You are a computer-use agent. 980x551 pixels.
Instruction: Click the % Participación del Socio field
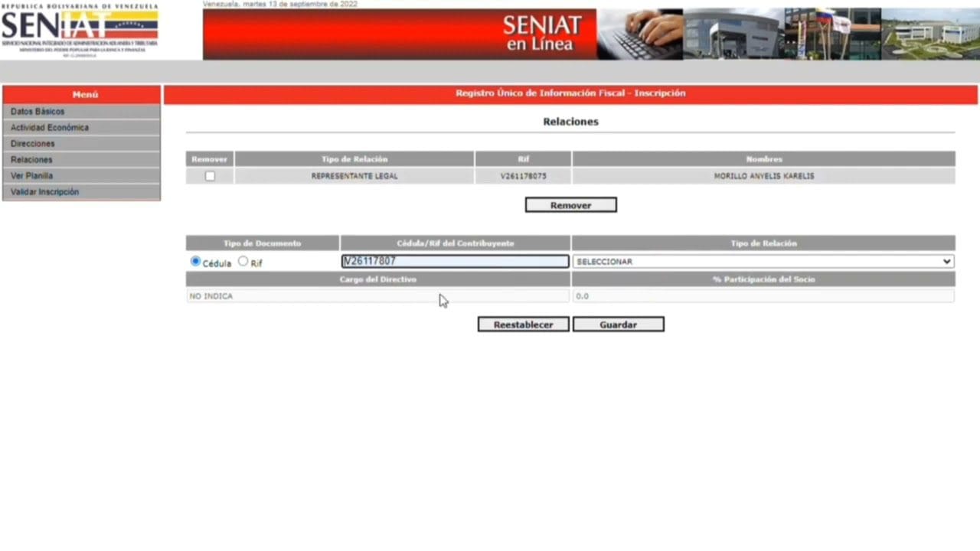click(763, 296)
